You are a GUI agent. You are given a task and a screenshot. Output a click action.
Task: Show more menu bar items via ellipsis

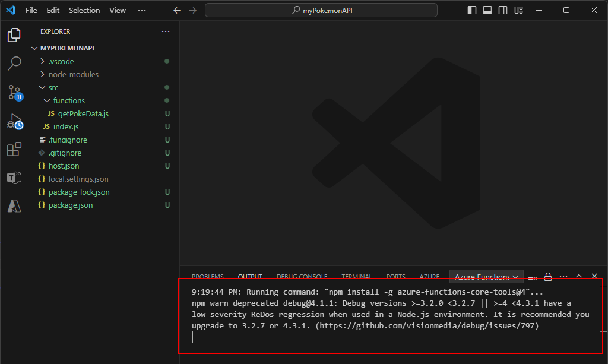[142, 10]
